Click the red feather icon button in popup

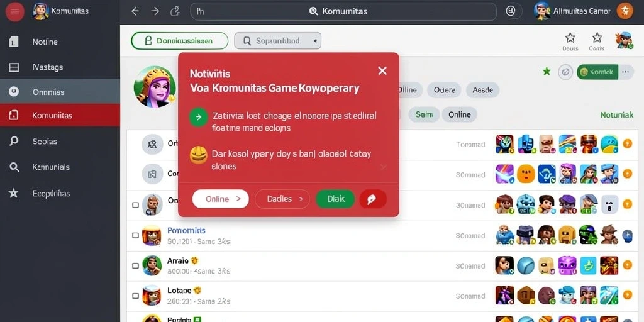[x=373, y=199]
